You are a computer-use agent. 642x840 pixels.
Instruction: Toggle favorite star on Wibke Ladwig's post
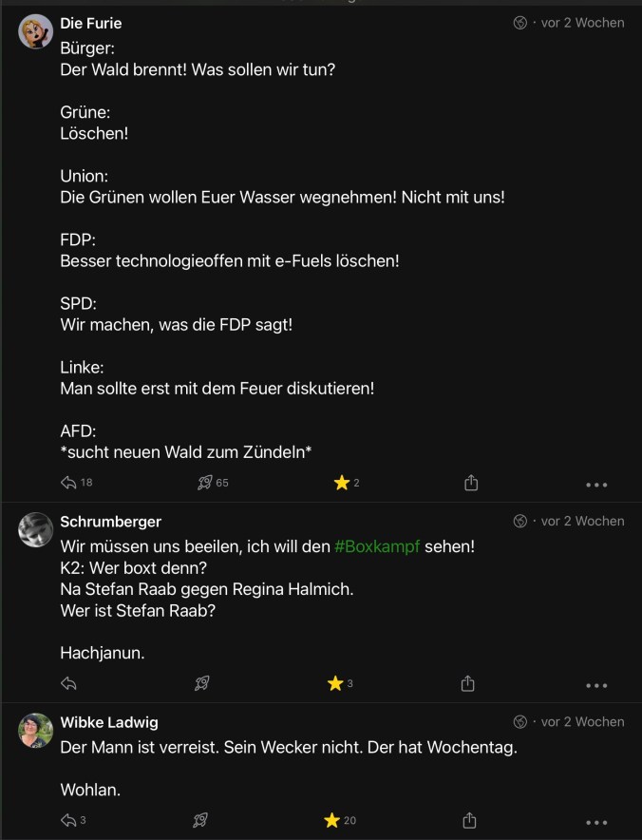(x=332, y=820)
